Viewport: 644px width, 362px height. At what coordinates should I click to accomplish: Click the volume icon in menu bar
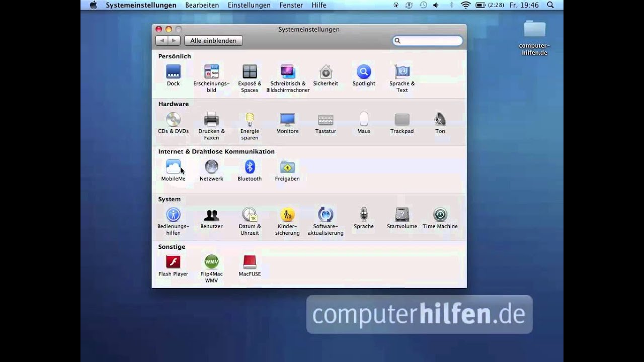(436, 5)
